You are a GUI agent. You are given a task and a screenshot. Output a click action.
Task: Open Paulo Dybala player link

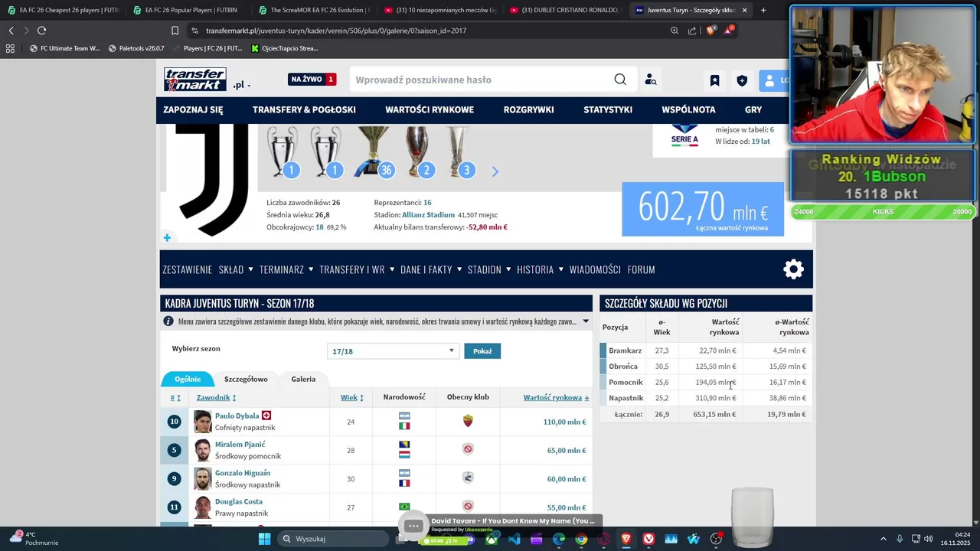237,416
